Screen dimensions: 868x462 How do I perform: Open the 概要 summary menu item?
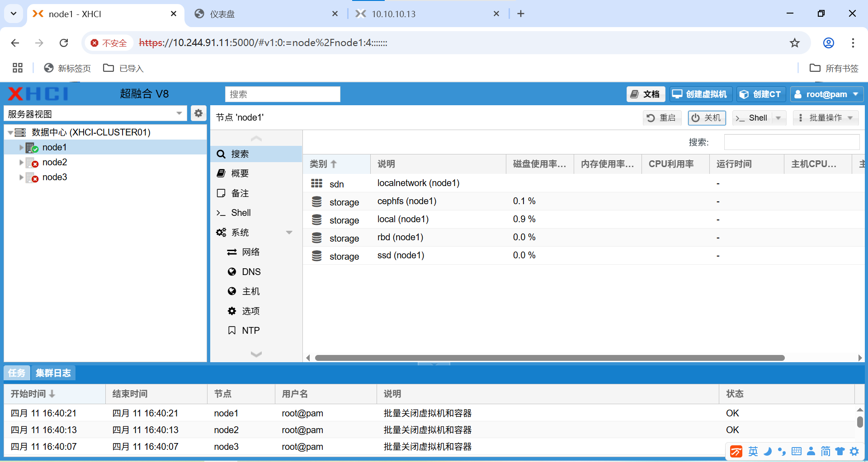click(x=240, y=173)
